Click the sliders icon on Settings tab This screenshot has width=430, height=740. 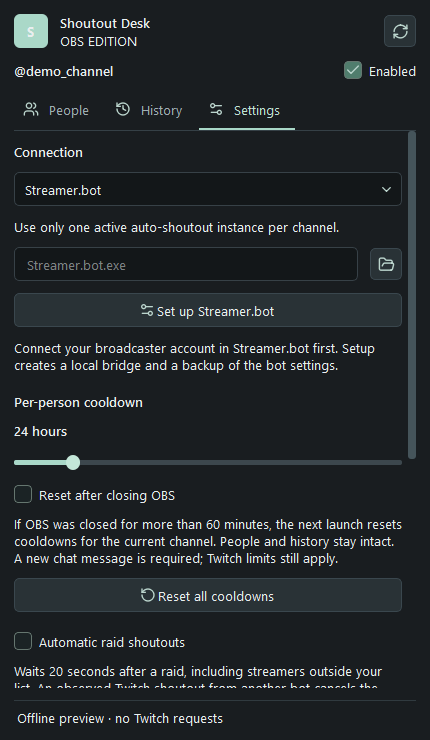coord(216,110)
